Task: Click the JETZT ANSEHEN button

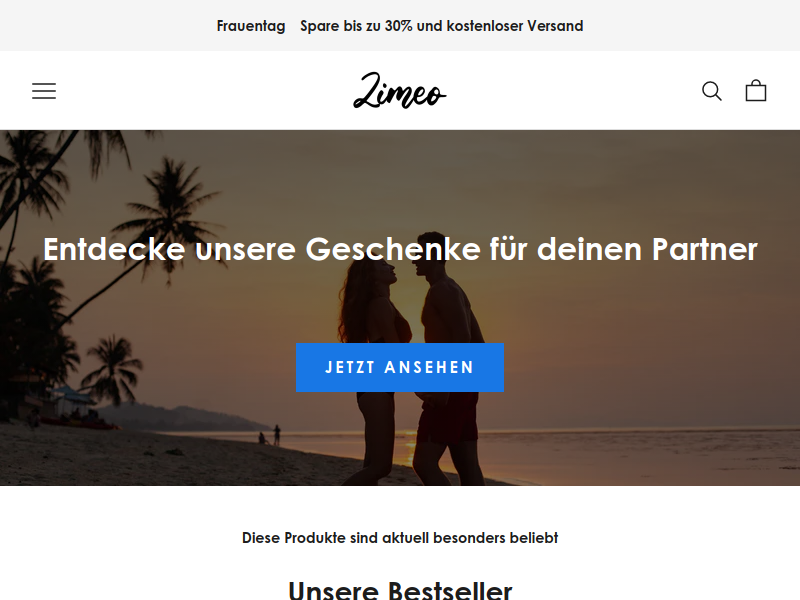Action: tap(399, 367)
